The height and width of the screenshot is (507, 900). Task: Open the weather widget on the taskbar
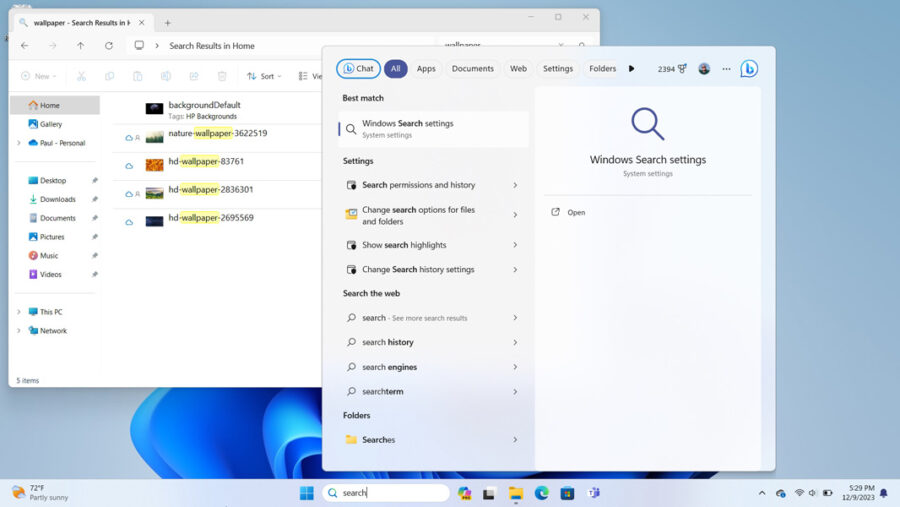coord(40,493)
